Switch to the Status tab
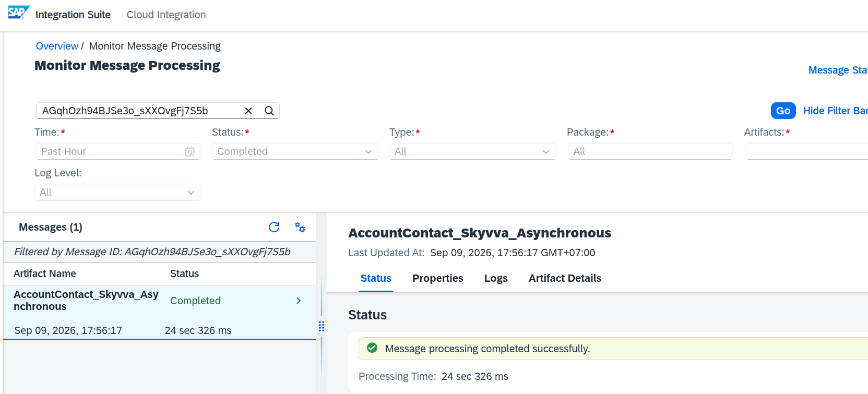The width and height of the screenshot is (868, 394). point(376,278)
